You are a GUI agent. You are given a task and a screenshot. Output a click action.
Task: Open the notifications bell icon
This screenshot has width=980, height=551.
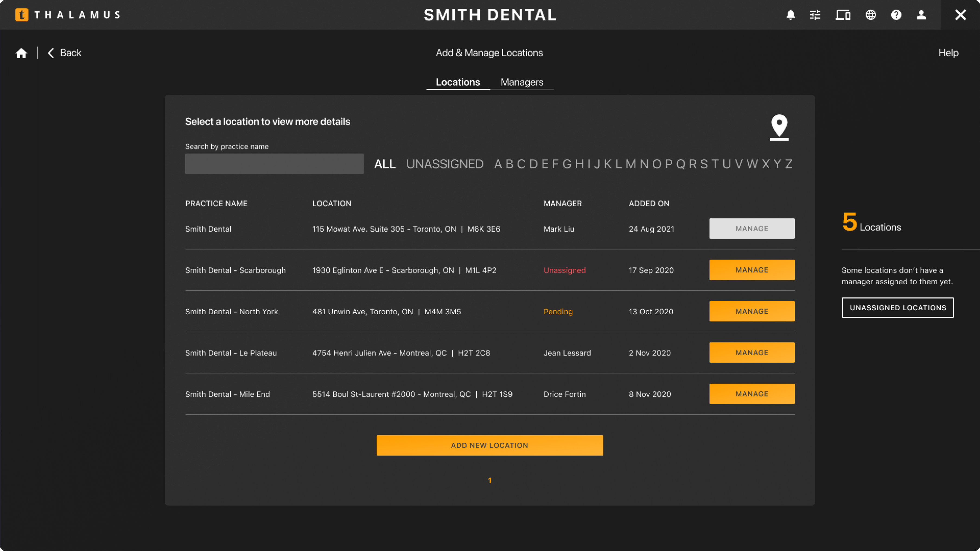791,15
